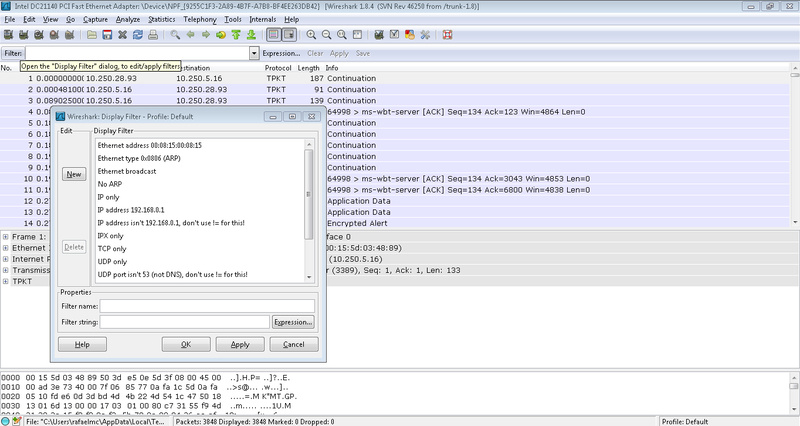The image size is (800, 426).
Task: Start a new live capture
Action: 39,35
